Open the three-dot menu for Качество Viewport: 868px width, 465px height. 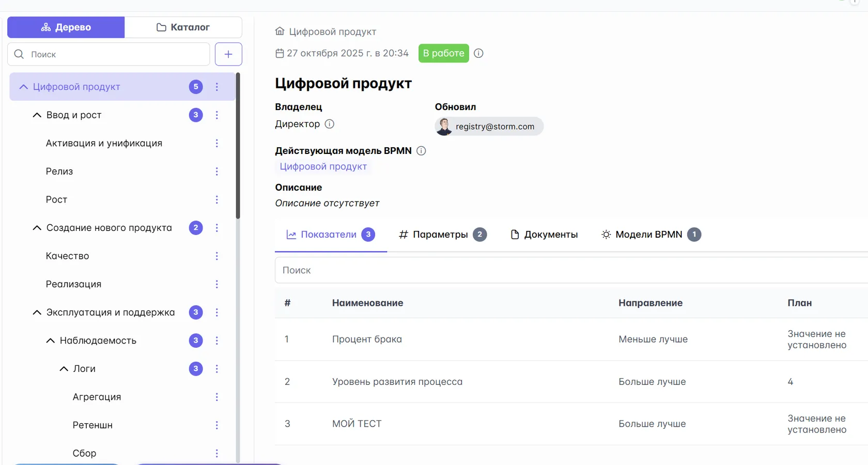(217, 256)
